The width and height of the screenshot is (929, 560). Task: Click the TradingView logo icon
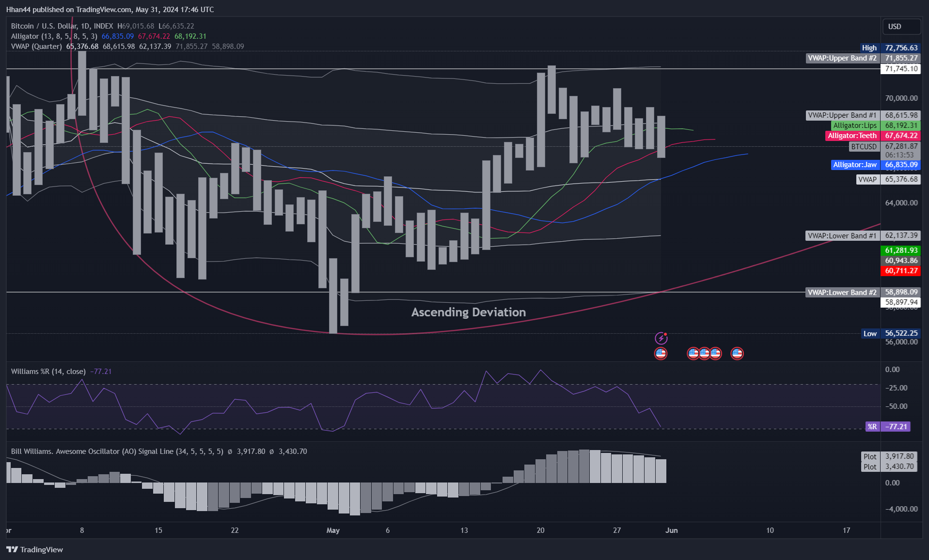tap(12, 549)
